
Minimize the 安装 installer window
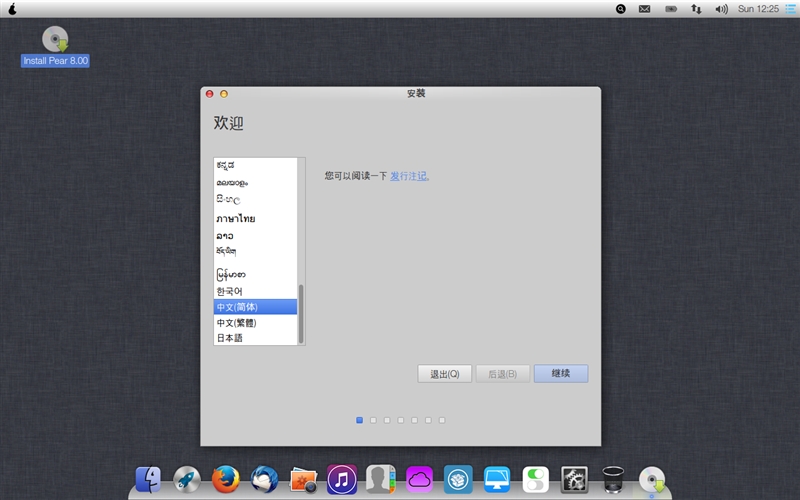223,94
